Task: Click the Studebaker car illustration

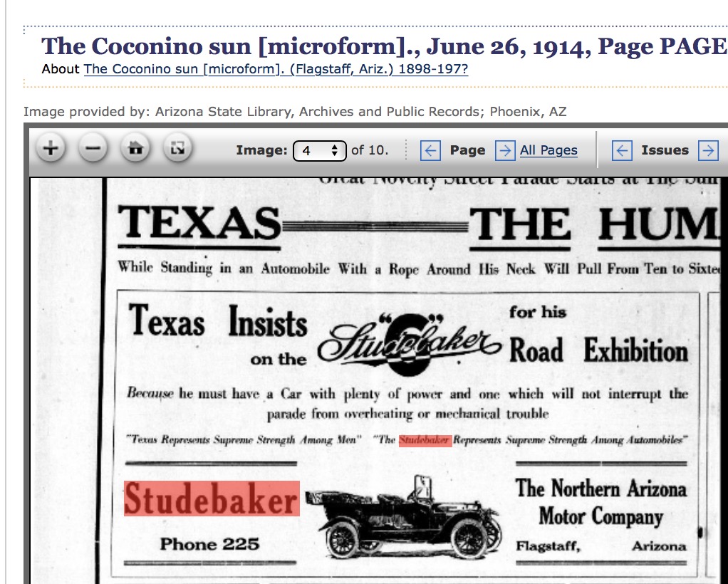Action: (404, 516)
